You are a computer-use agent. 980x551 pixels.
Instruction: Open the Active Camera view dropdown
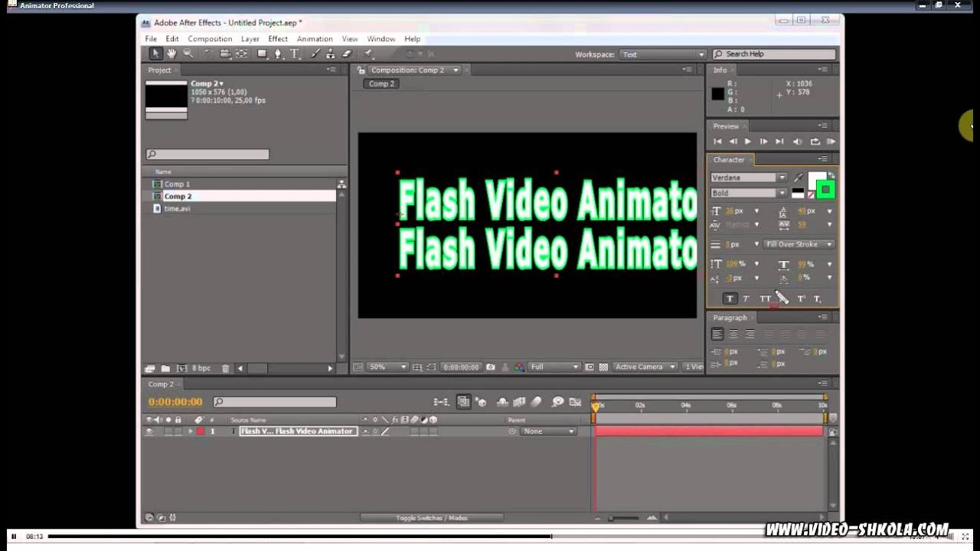[x=645, y=367]
